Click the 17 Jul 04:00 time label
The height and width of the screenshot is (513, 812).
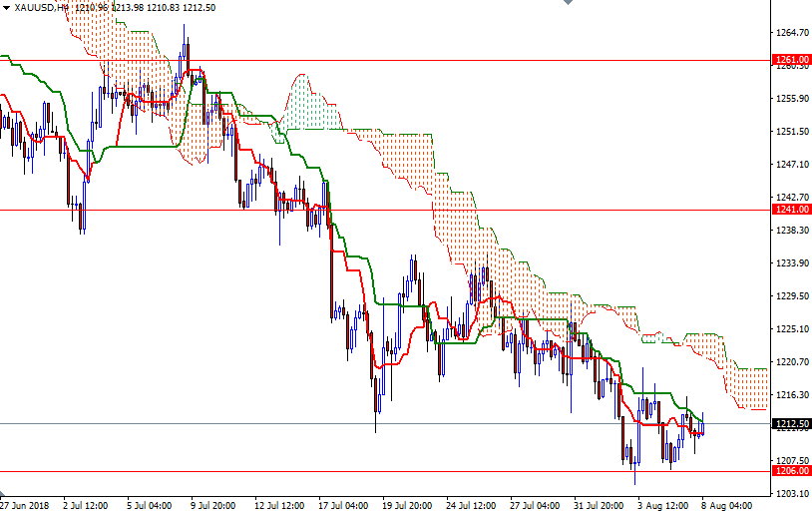click(x=342, y=505)
